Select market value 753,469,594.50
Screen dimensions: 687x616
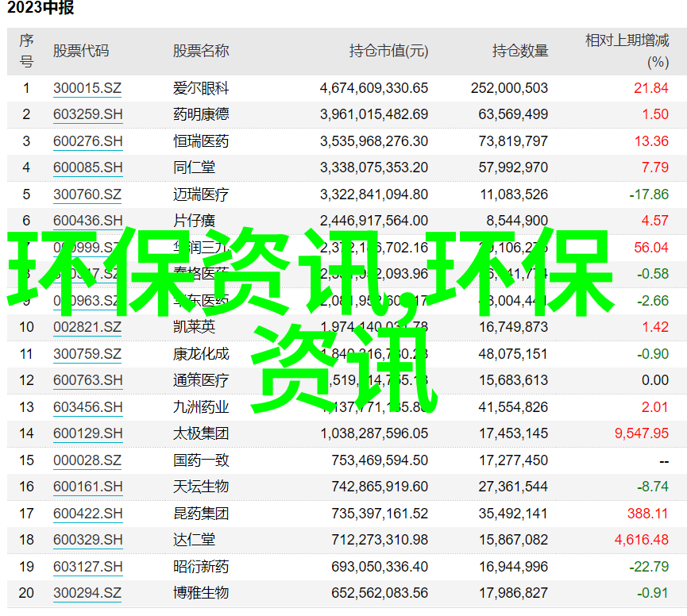coord(380,460)
